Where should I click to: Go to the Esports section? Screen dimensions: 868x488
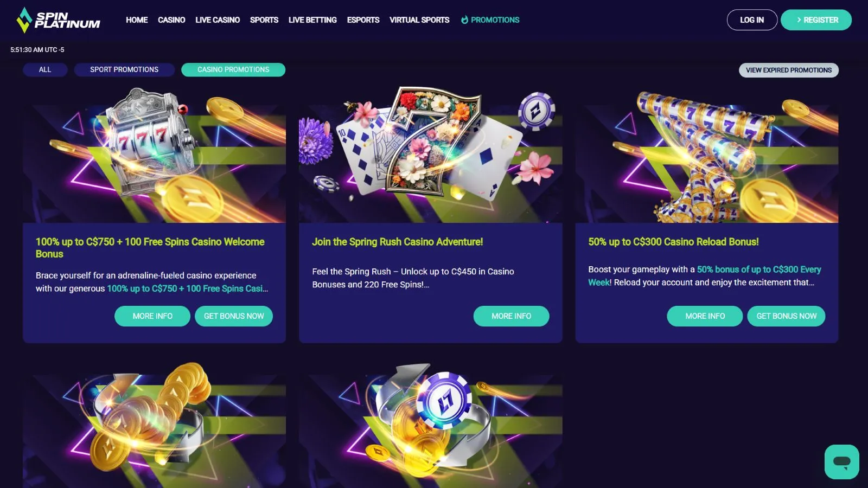tap(363, 20)
